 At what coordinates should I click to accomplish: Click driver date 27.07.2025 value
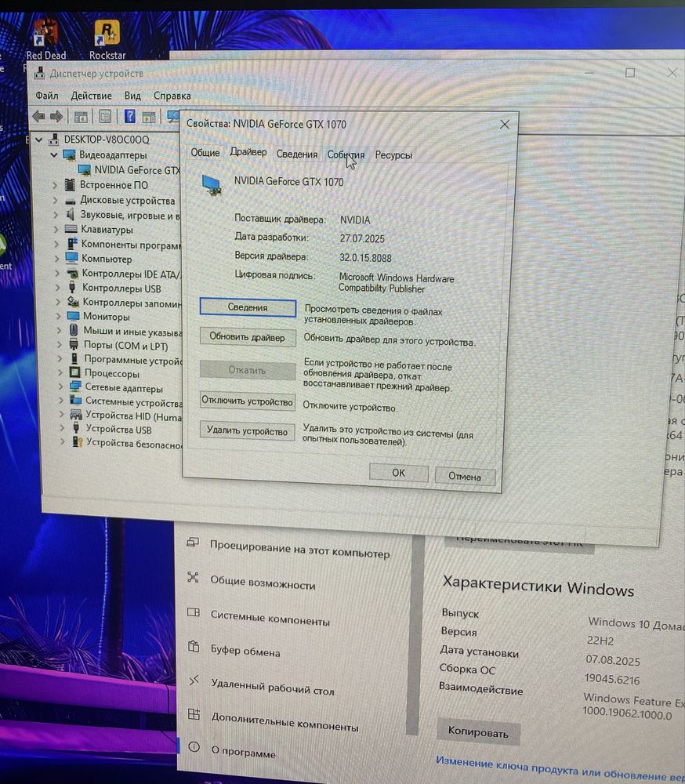point(362,238)
